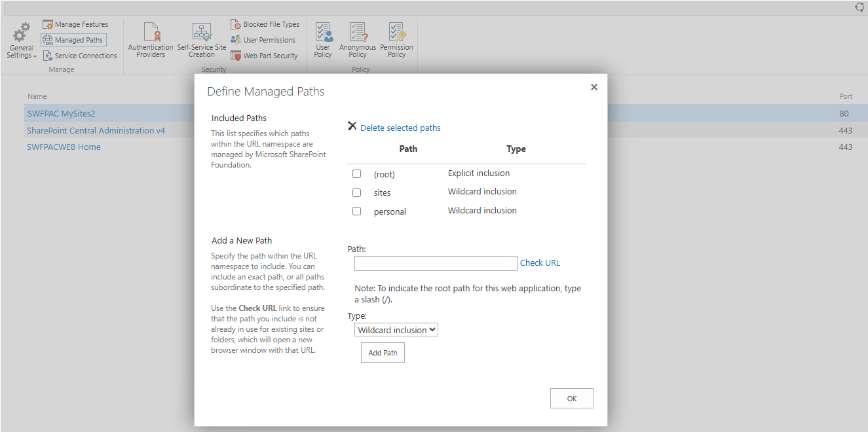Click the Type column header in dialog
This screenshot has width=868, height=432.
click(x=516, y=149)
